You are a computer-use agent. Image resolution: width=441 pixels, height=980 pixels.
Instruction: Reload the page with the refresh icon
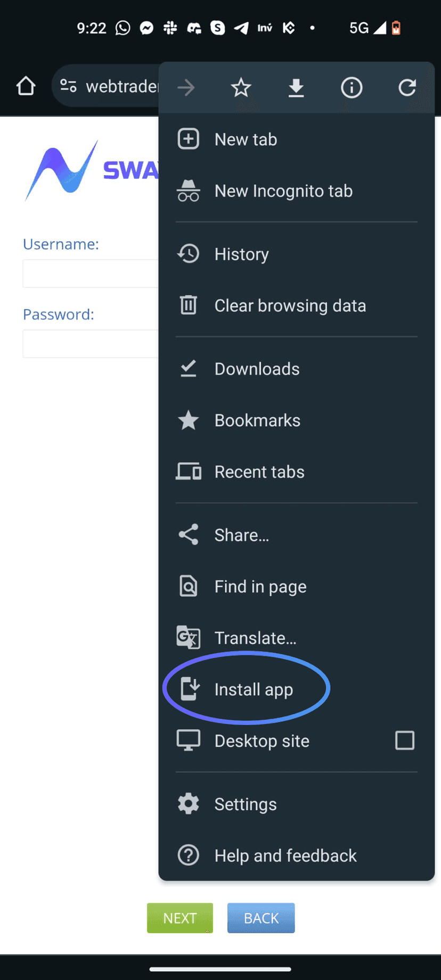pos(407,87)
